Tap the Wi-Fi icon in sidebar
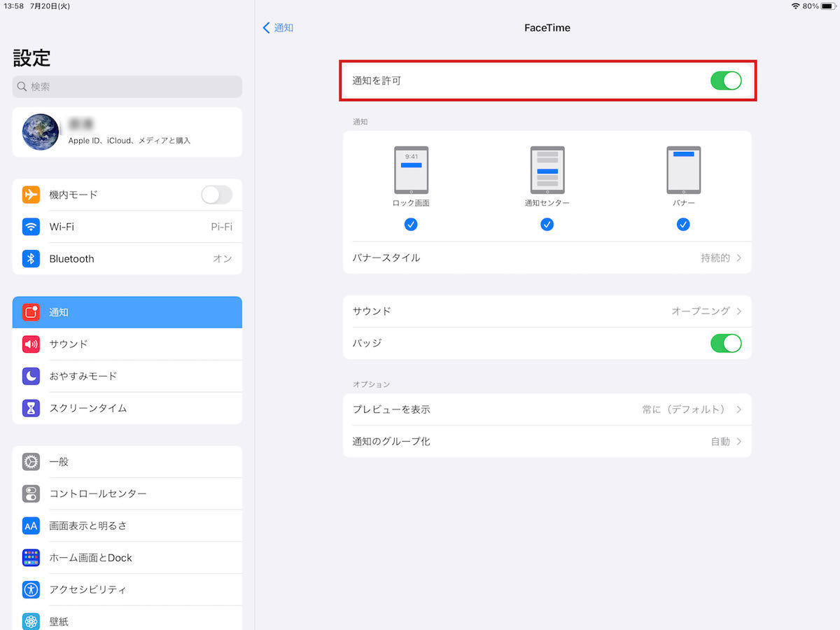Viewport: 840px width, 630px height. tap(31, 227)
